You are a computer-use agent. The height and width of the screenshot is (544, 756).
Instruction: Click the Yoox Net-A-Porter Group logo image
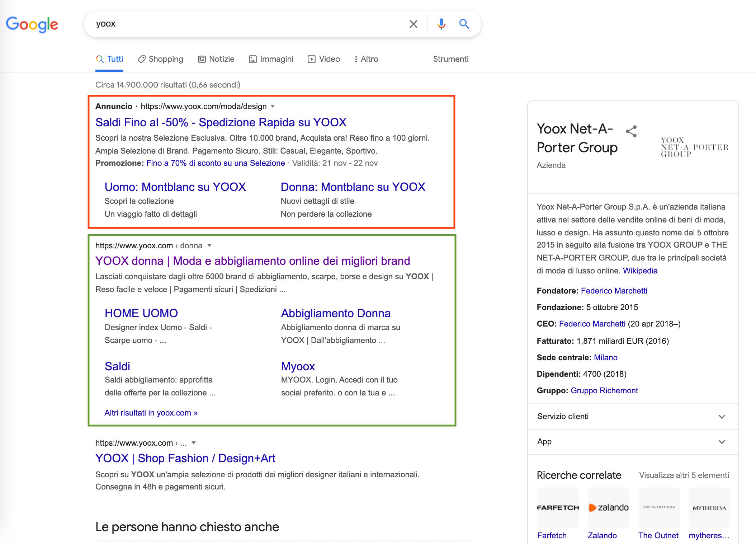tap(694, 147)
